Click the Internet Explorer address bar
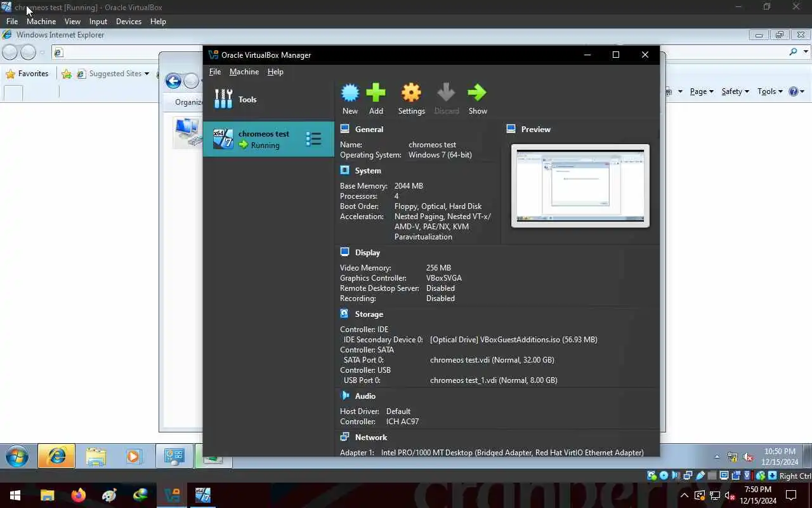 pyautogui.click(x=127, y=52)
